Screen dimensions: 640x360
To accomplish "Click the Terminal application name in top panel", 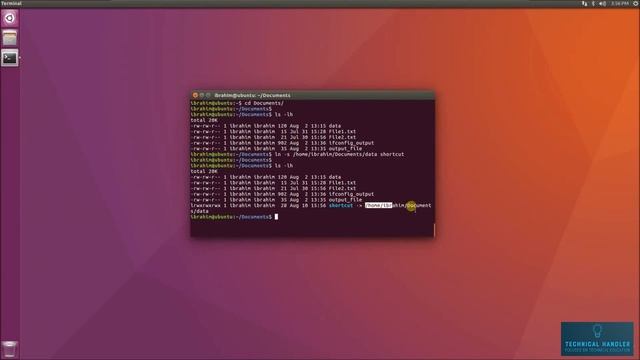I will 11,3.
